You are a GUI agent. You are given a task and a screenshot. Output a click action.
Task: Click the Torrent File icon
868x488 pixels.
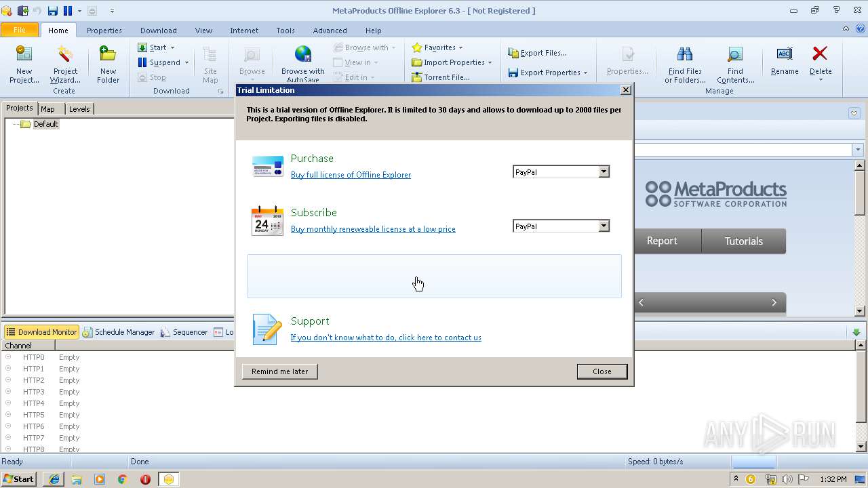tap(417, 77)
